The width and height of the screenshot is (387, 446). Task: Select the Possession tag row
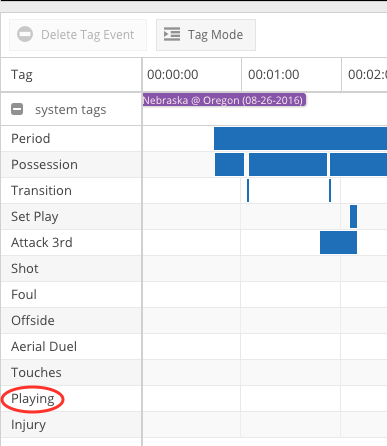[x=71, y=165]
